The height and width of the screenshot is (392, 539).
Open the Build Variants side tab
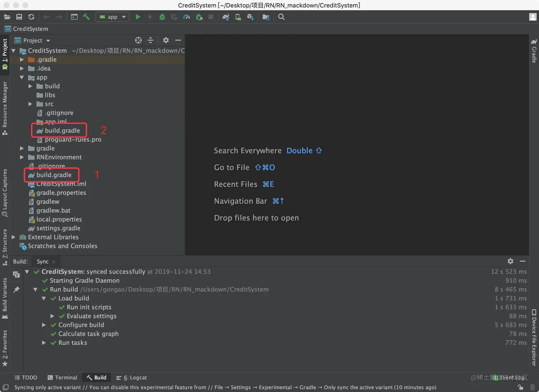(x=5, y=298)
